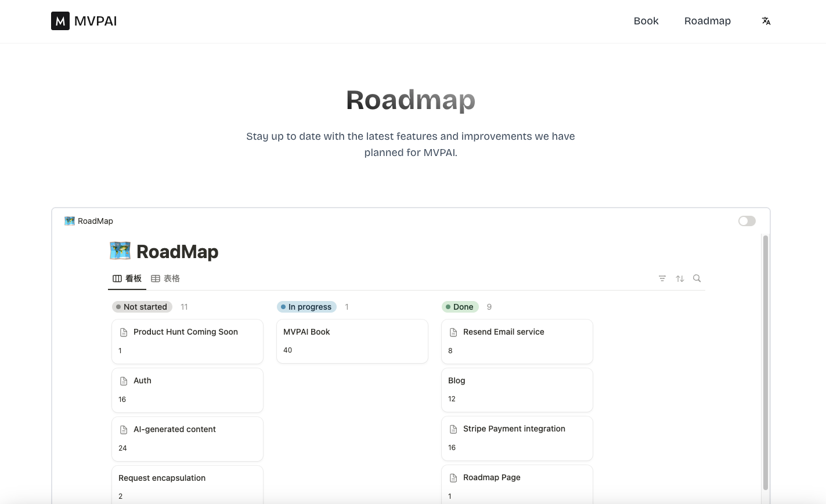Click the value 40 on the MVPAI Book card
Viewport: 826px width, 504px height.
click(288, 350)
